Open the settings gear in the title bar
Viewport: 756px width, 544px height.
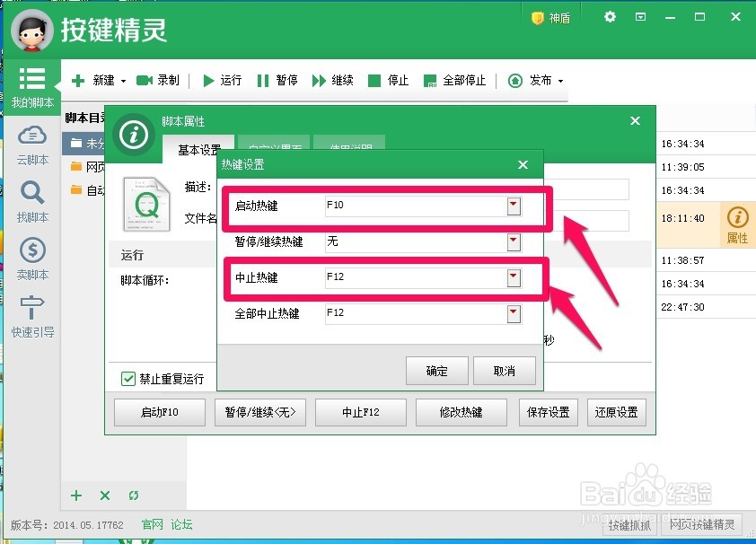pyautogui.click(x=610, y=17)
